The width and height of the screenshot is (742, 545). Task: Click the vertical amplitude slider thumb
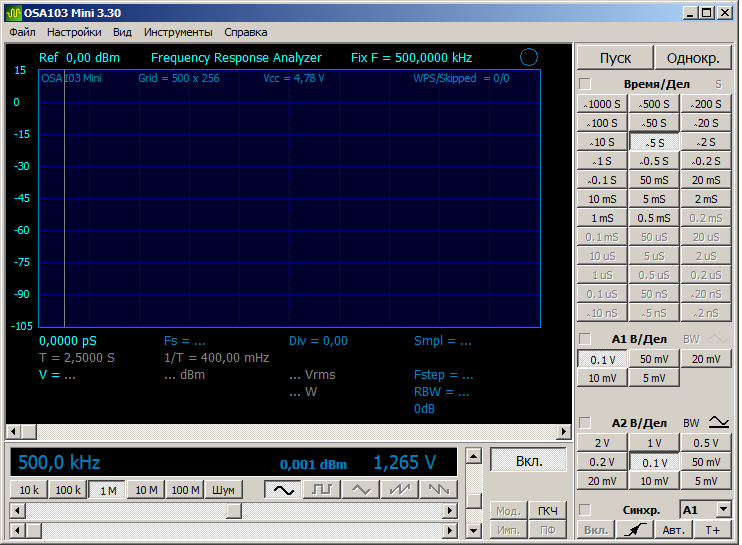[473, 501]
